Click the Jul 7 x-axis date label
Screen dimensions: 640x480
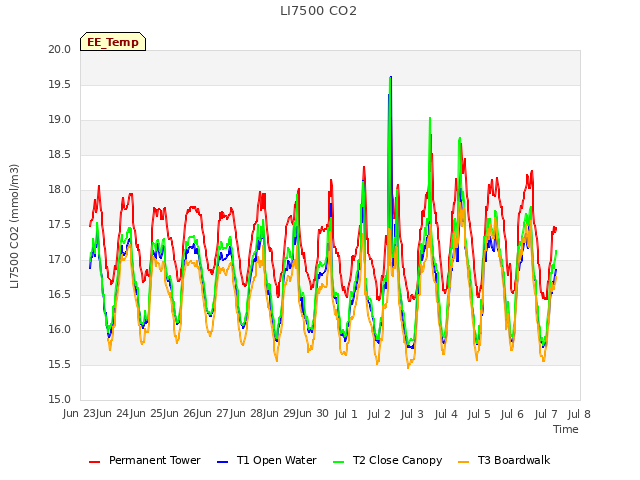pos(546,414)
